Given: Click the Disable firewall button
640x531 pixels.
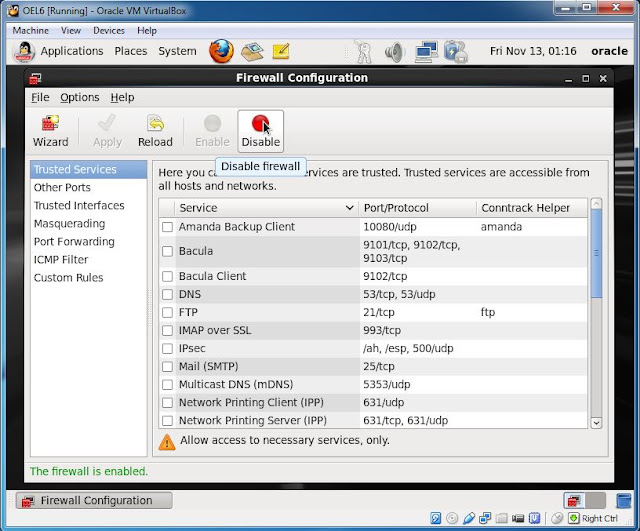Looking at the screenshot, I should (x=260, y=131).
